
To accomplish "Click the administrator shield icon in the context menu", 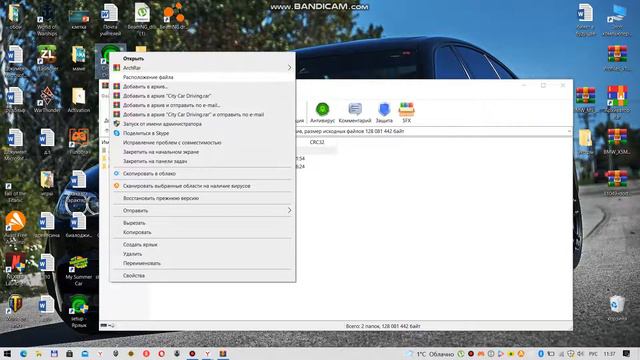I will 116,124.
